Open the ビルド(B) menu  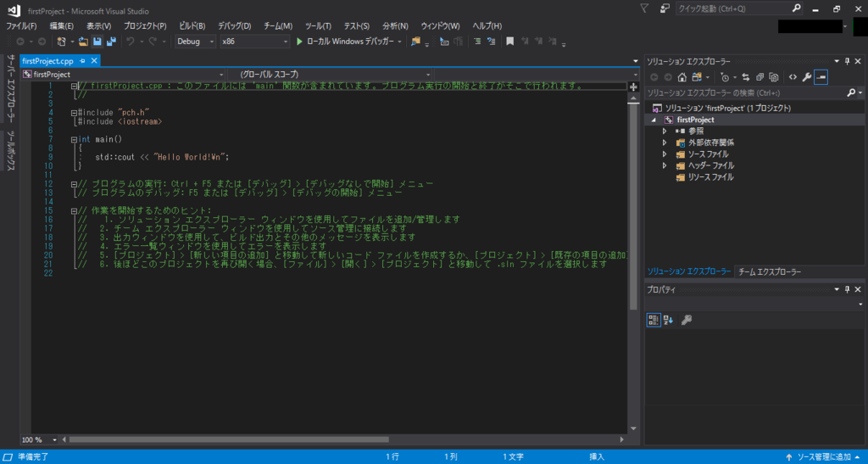coord(192,26)
